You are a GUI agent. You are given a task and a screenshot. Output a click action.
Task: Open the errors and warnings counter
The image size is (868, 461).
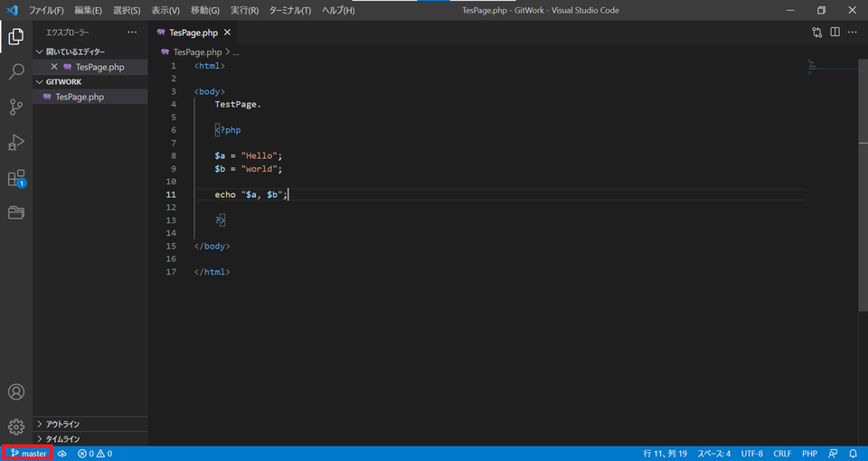pos(95,453)
